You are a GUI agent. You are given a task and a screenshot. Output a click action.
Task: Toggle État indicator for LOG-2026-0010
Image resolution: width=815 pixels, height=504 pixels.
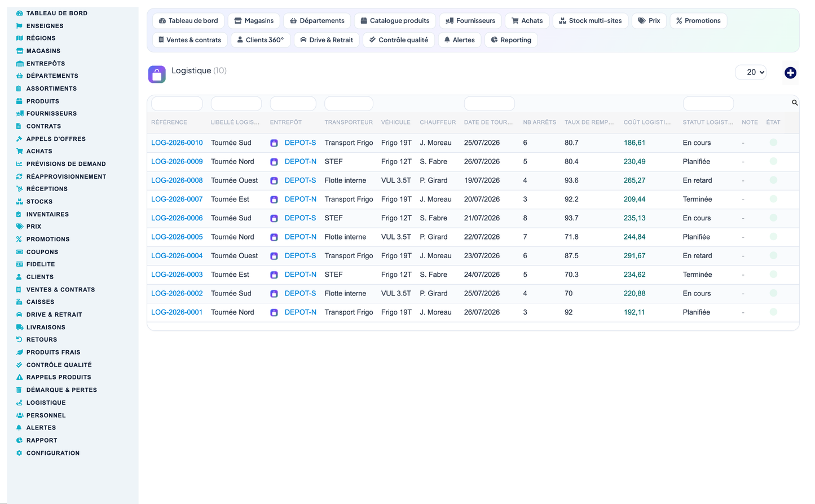tap(773, 143)
